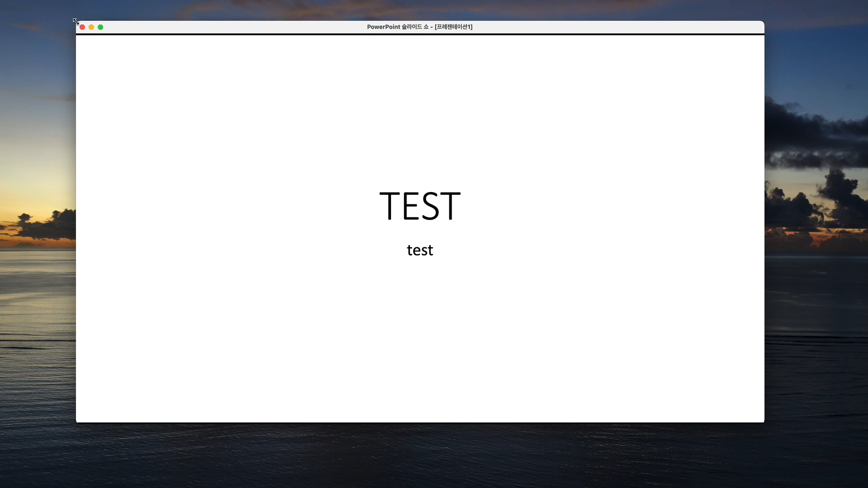Click blank slide area above TEST title
Screen dimensions: 868x488
[x=420, y=113]
